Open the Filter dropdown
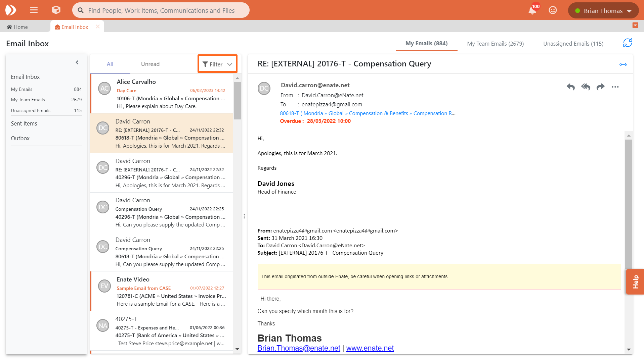 pyautogui.click(x=217, y=64)
